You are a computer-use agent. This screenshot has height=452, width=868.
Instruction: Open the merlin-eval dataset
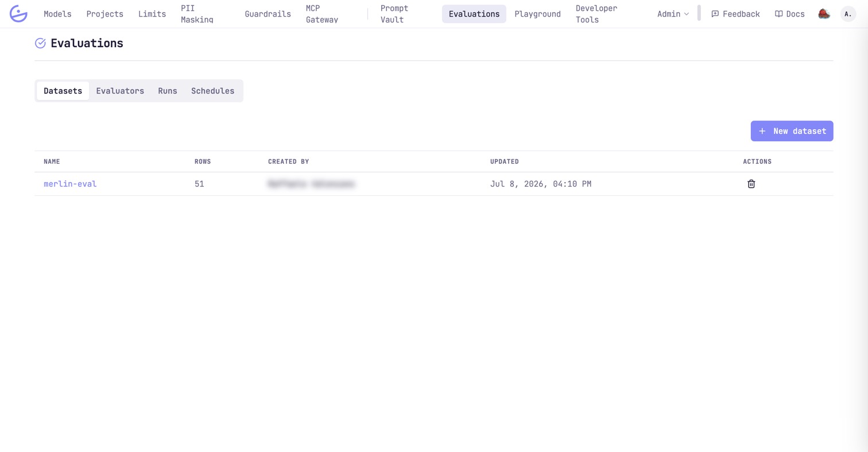[70, 184]
